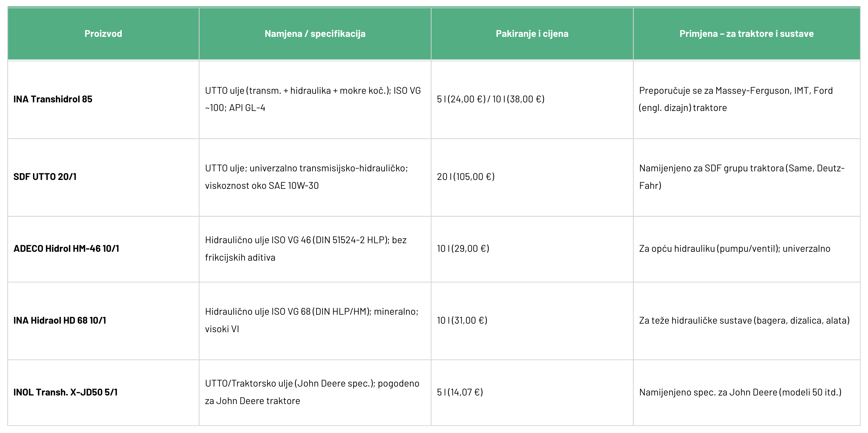The width and height of the screenshot is (868, 433).
Task: Click the UTTO ulje ISO VG ~100 specification
Action: (x=313, y=99)
